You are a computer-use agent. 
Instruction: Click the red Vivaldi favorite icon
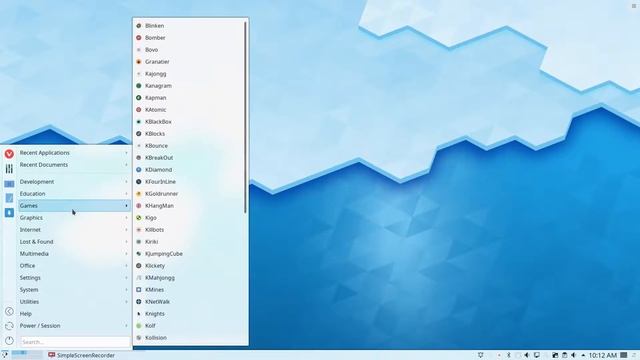[x=9, y=154]
